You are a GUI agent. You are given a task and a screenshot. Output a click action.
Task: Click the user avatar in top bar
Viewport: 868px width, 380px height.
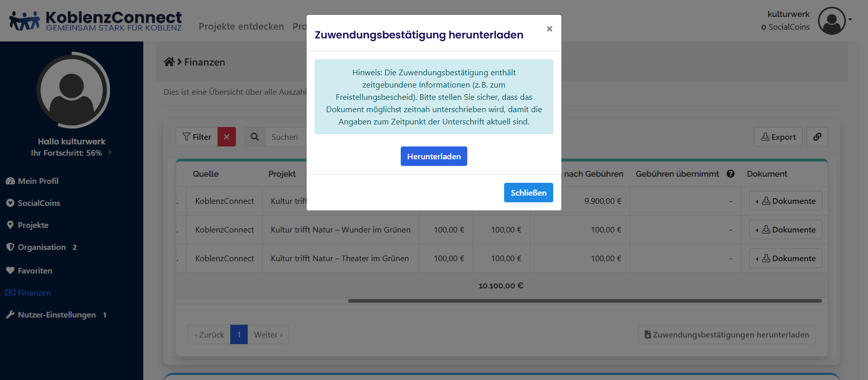tap(832, 21)
